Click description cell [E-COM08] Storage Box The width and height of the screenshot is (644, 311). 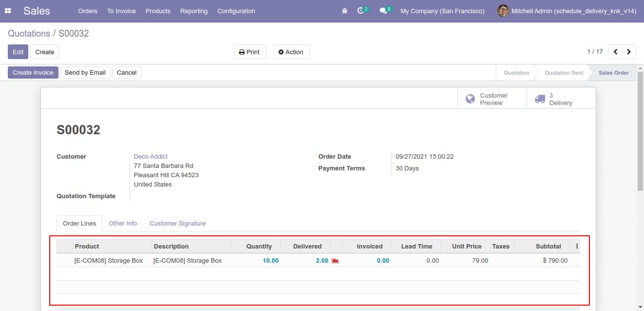(x=188, y=261)
